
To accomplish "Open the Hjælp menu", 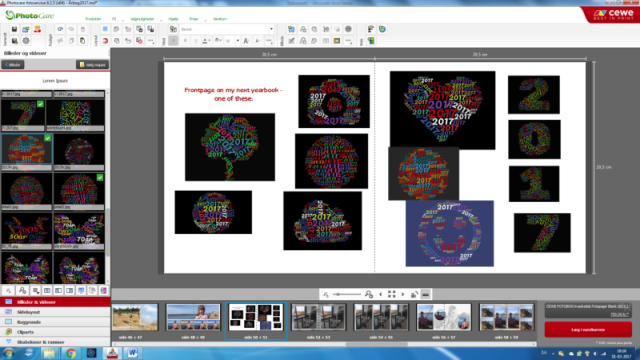I will tap(173, 19).
